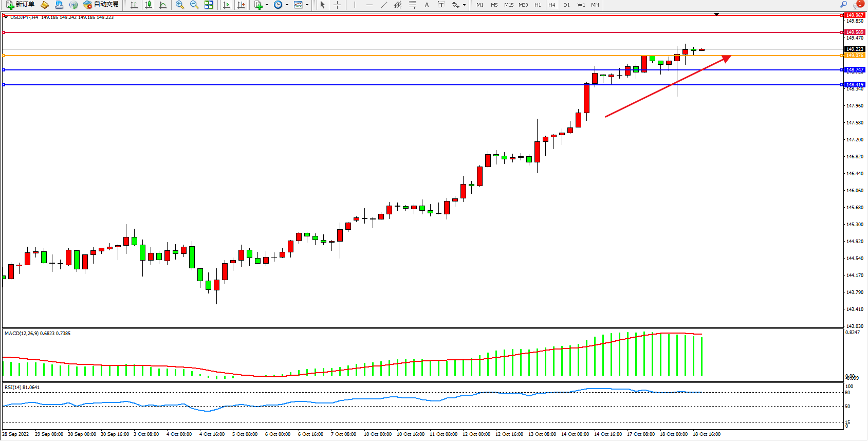
Task: Switch to the D1 timeframe
Action: [x=566, y=5]
